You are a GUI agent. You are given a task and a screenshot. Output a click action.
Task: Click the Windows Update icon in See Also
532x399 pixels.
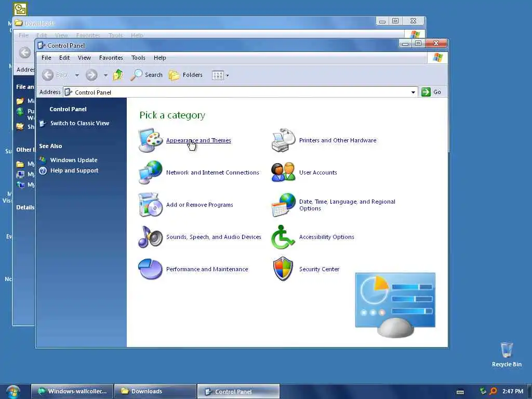[x=43, y=159]
